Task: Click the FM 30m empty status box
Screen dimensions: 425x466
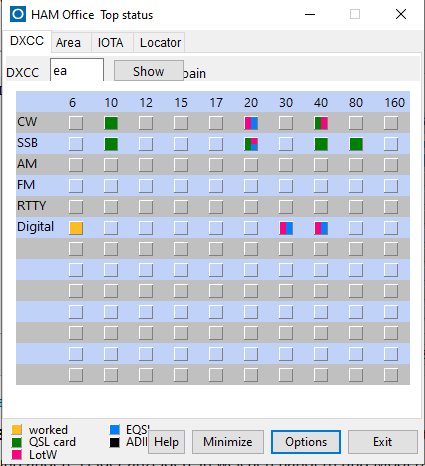Action: [x=286, y=186]
